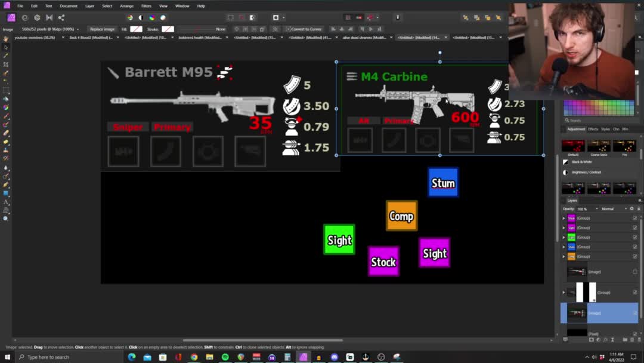The width and height of the screenshot is (644, 363).
Task: Click the Auto White Balance icon
Action: 163,18
